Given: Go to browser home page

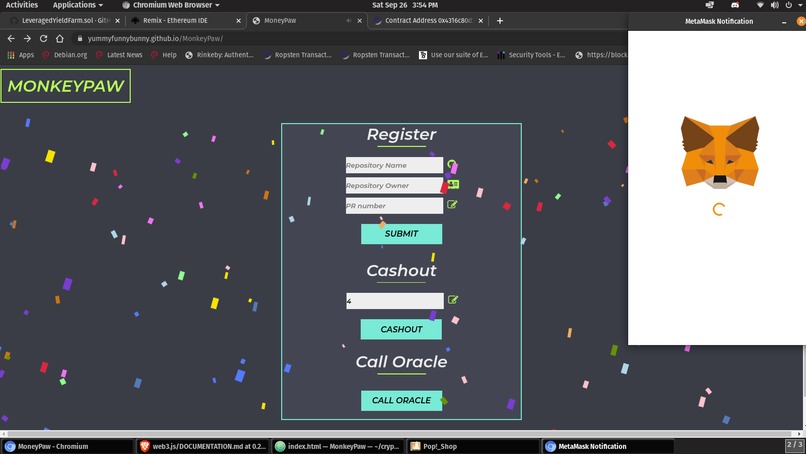Looking at the screenshot, I should click(x=60, y=39).
